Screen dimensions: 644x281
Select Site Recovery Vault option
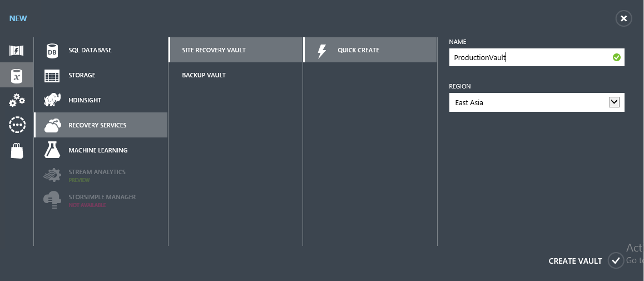(x=214, y=50)
